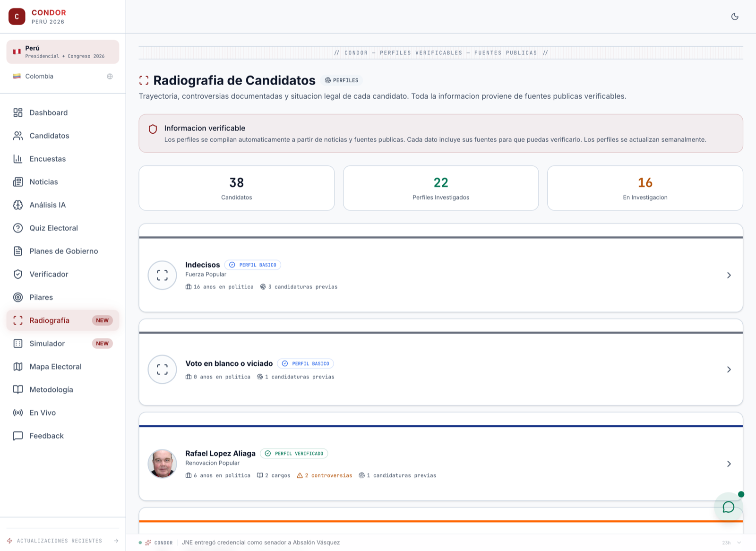Open Rafael Lopez Aliaga profile via chevron
The width and height of the screenshot is (756, 551).
(729, 464)
